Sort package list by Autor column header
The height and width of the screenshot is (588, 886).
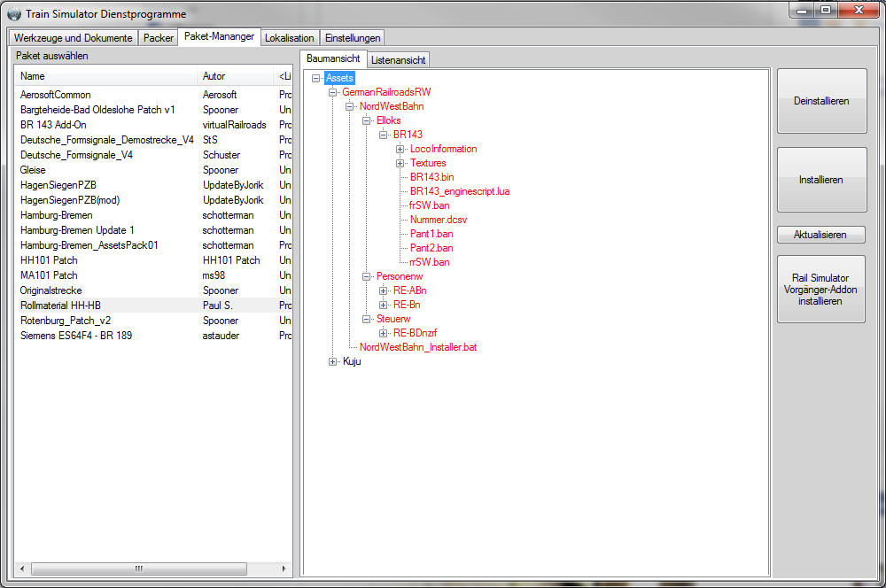tap(237, 76)
